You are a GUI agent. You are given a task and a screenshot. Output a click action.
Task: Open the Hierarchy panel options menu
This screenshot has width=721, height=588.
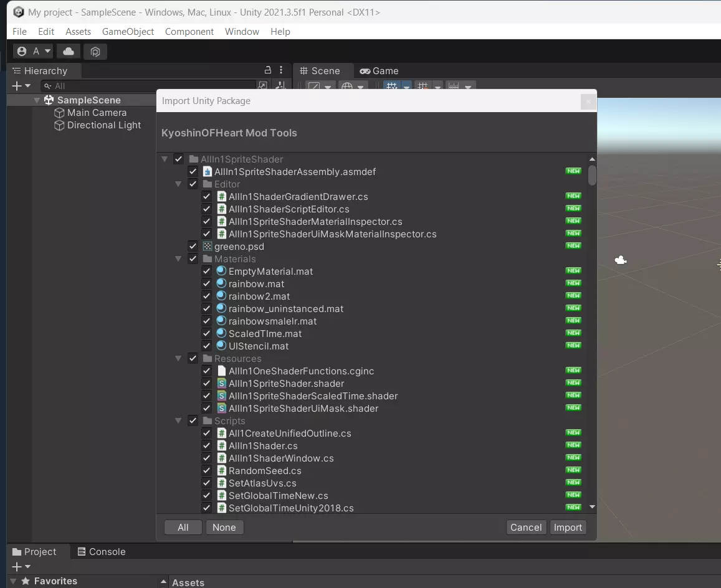(281, 70)
